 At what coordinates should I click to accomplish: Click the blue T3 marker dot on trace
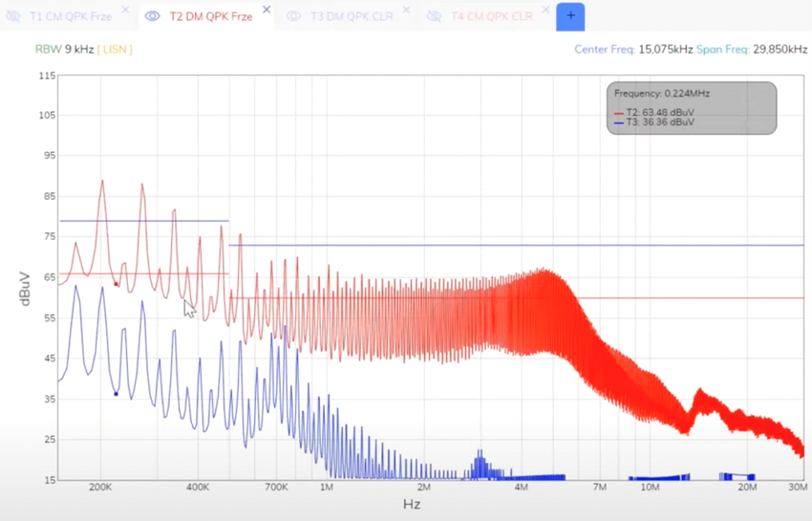click(x=116, y=394)
